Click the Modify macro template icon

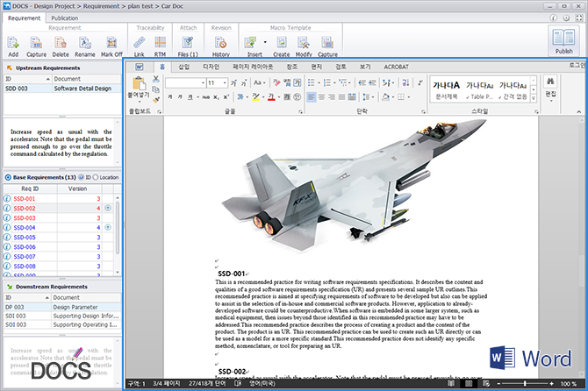(303, 43)
